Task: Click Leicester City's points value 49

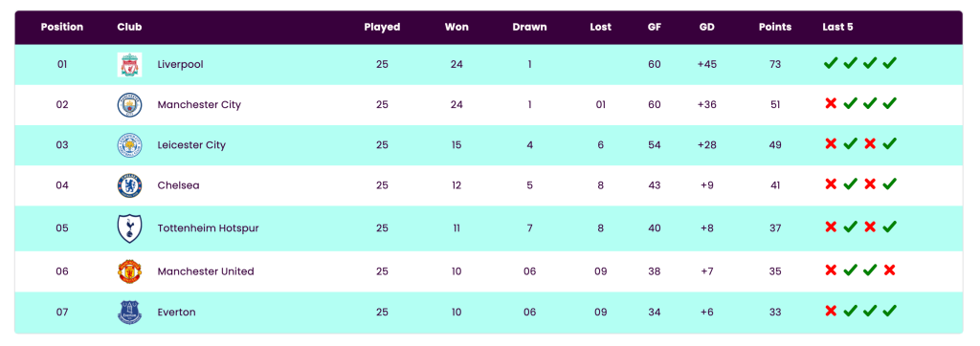Action: [x=775, y=145]
